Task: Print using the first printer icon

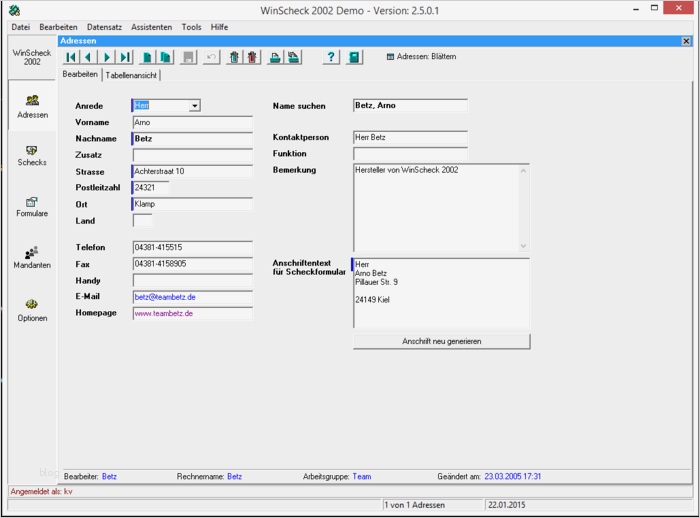Action: pyautogui.click(x=275, y=57)
